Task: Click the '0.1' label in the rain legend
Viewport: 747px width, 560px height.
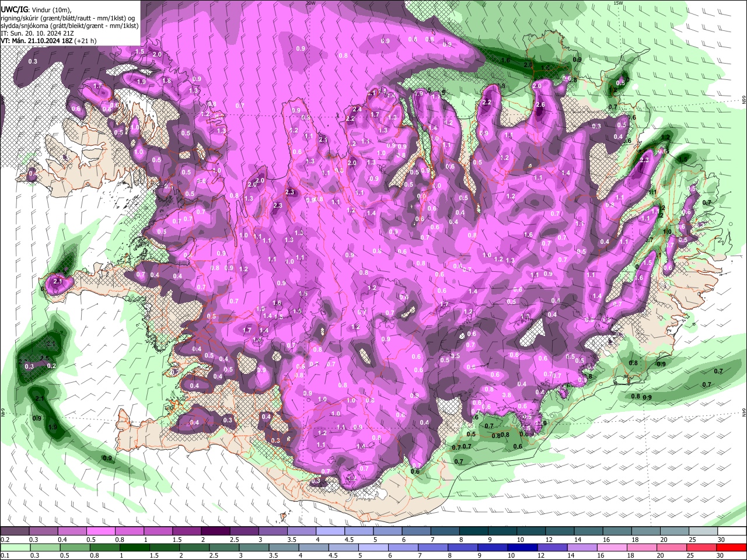Action: click(x=5, y=555)
